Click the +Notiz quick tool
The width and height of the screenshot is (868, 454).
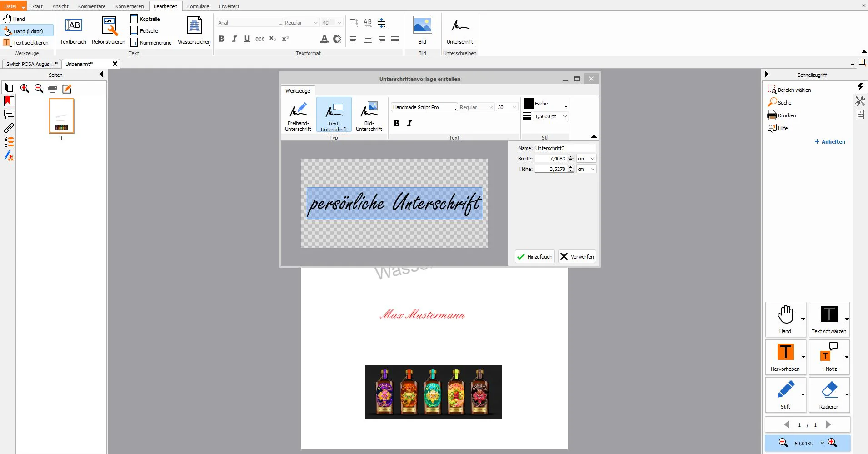coord(829,357)
